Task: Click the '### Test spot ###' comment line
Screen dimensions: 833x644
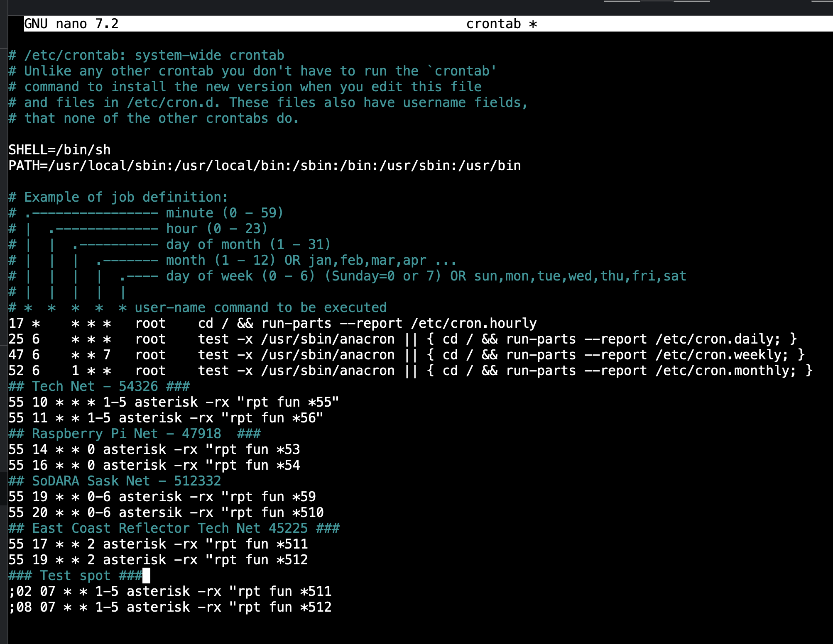Action: tap(76, 576)
